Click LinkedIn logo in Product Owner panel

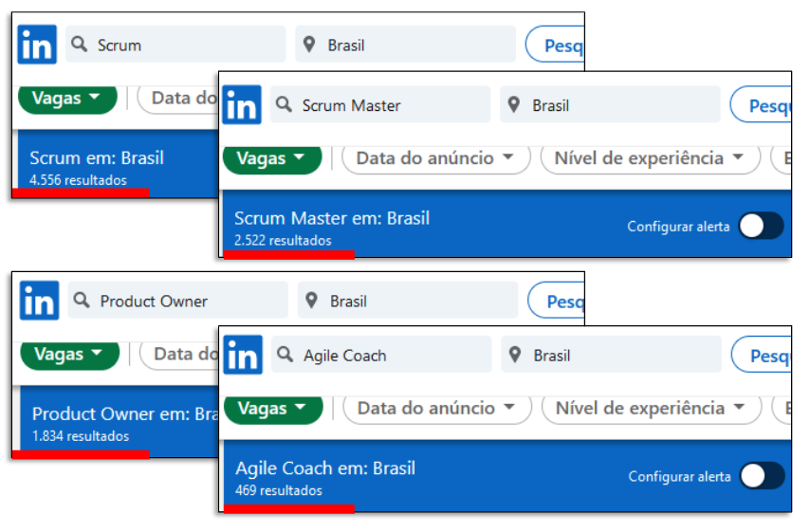click(39, 301)
